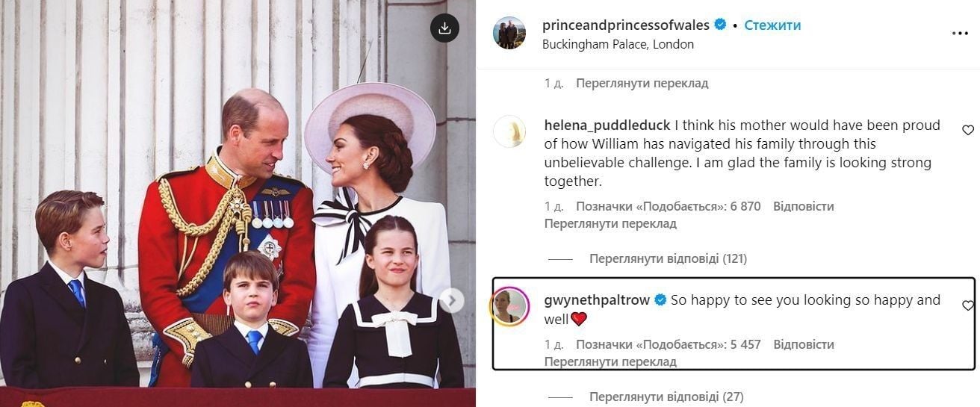
Task: Click the blue verified badge beside princeandprincessofwales
Action: tap(721, 25)
